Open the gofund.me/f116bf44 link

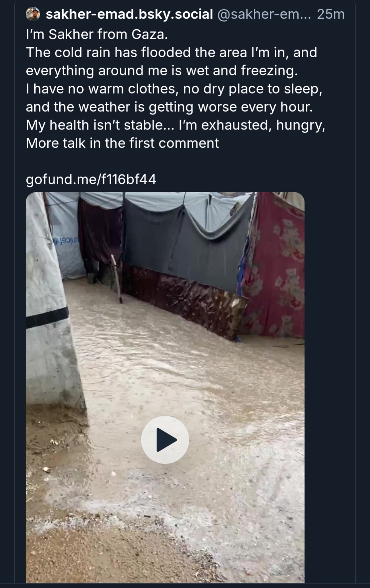tap(91, 179)
